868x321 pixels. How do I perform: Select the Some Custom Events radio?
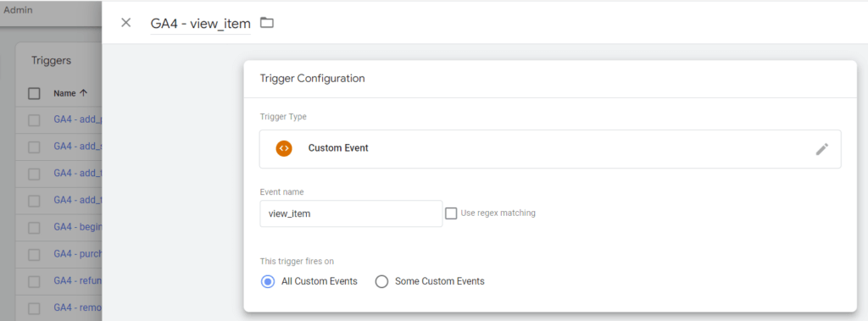[382, 282]
